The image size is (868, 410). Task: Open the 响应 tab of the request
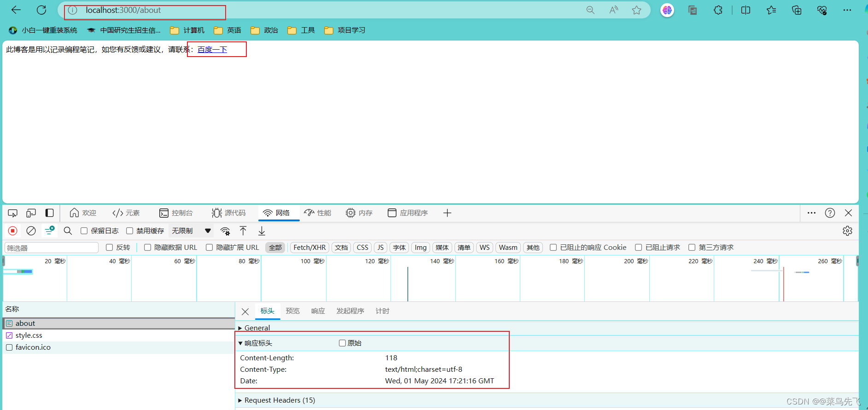pos(318,311)
